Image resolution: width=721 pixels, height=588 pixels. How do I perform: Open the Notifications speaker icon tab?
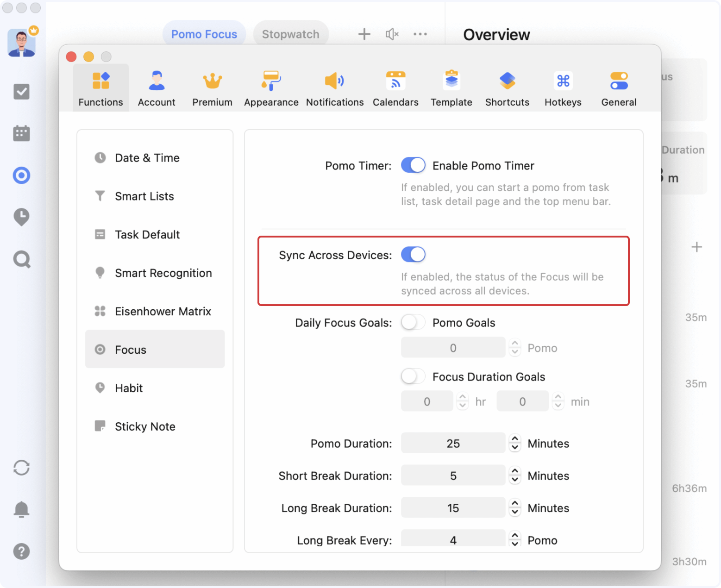pos(334,81)
